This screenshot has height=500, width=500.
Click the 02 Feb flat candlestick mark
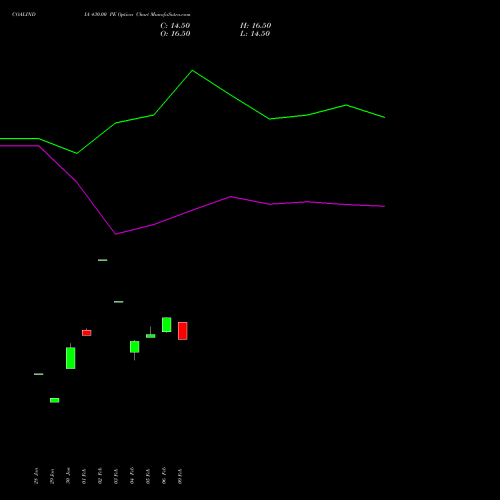[x=103, y=260]
